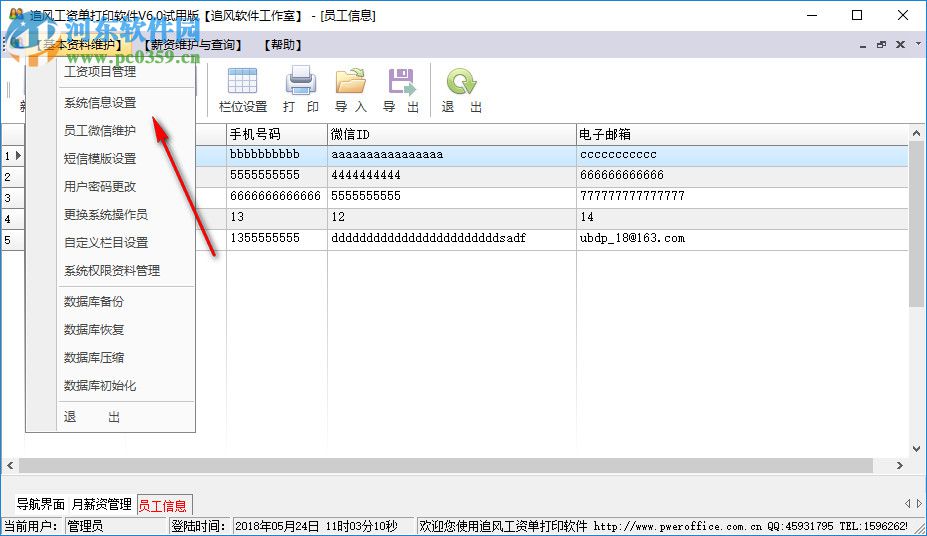The height and width of the screenshot is (536, 927).
Task: Click WeChat cell 5555555555 in row 3
Action: point(452,197)
